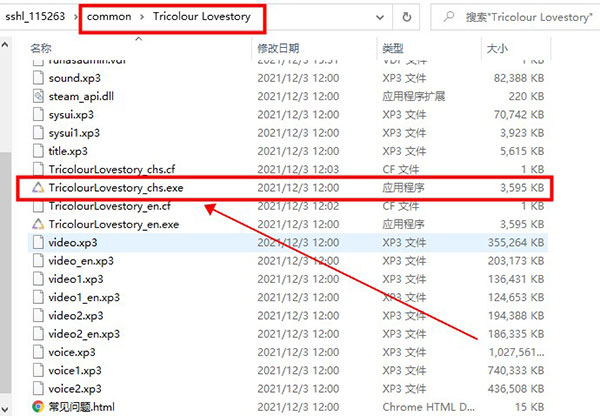Select the file name voice.xp3
This screenshot has height=416, width=600.
72,352
